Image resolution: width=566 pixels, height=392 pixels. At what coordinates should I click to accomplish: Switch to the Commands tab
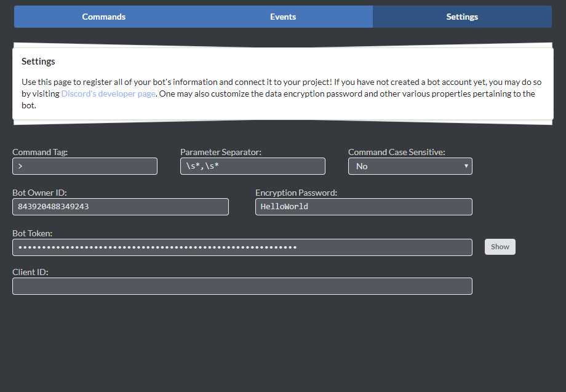pyautogui.click(x=104, y=17)
